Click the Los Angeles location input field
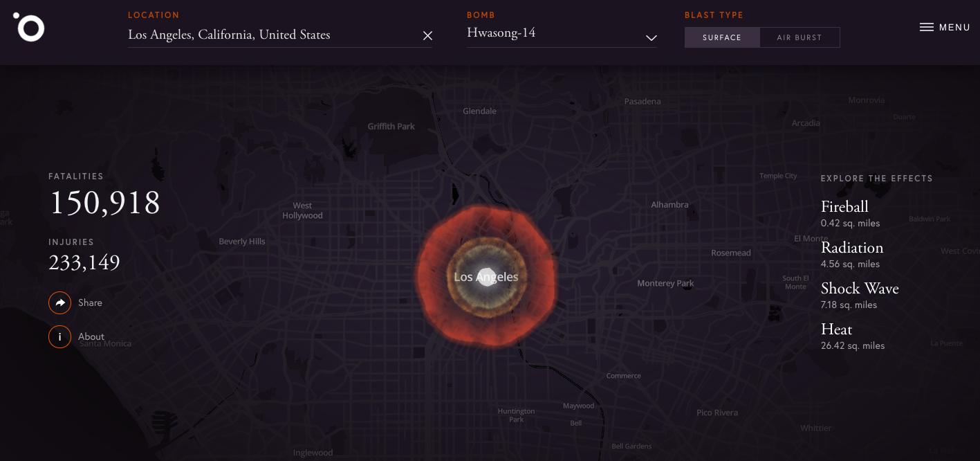Viewport: 980px width, 461px height. (270, 35)
